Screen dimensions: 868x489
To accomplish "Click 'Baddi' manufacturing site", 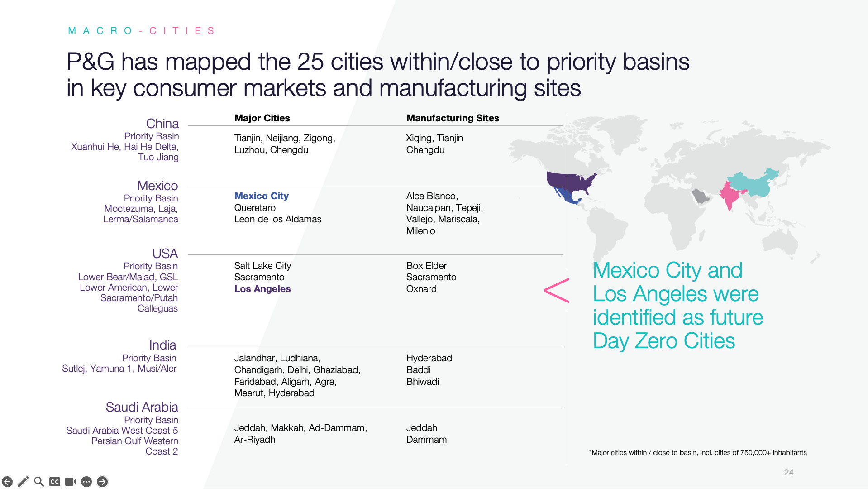I will click(x=419, y=370).
